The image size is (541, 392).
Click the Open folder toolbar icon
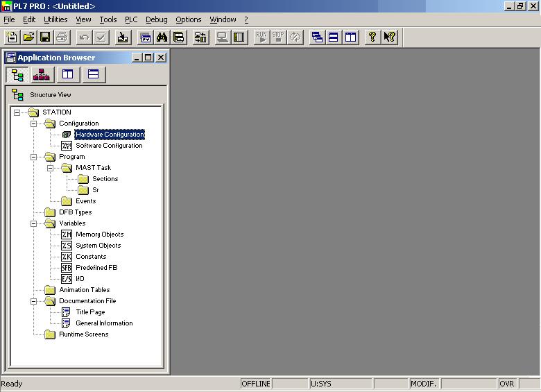(29, 37)
